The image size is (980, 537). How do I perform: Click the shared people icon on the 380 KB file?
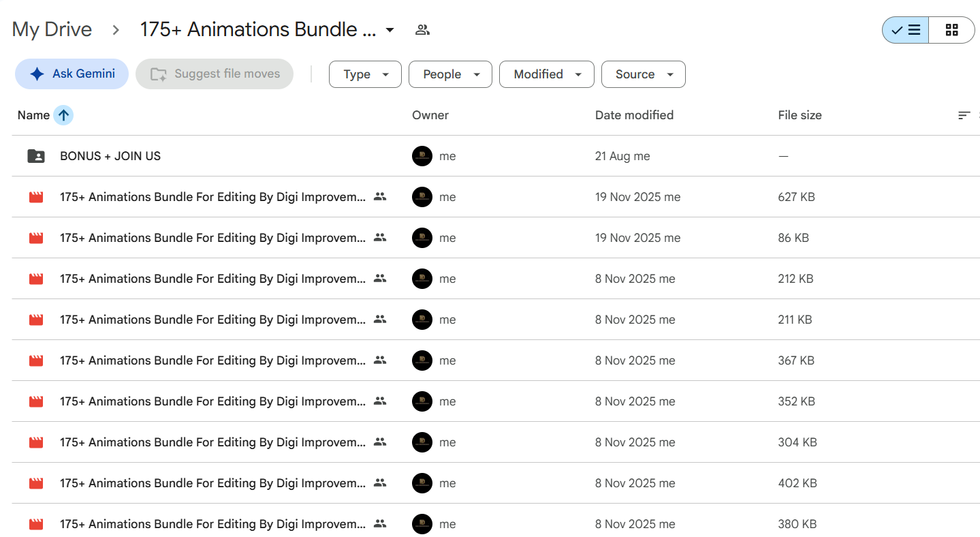[x=380, y=523]
